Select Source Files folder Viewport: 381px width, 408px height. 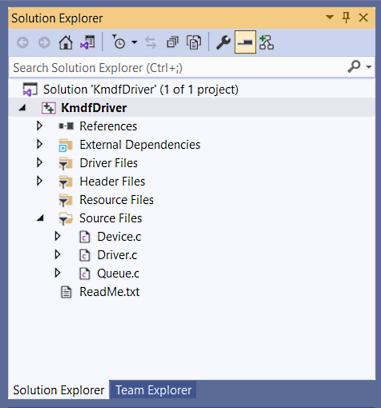110,218
